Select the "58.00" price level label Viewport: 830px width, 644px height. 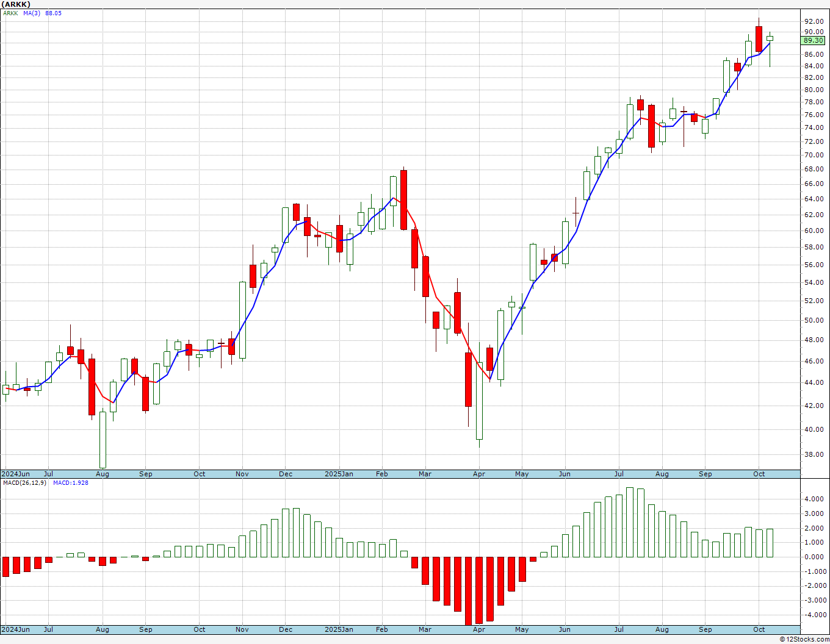click(814, 247)
